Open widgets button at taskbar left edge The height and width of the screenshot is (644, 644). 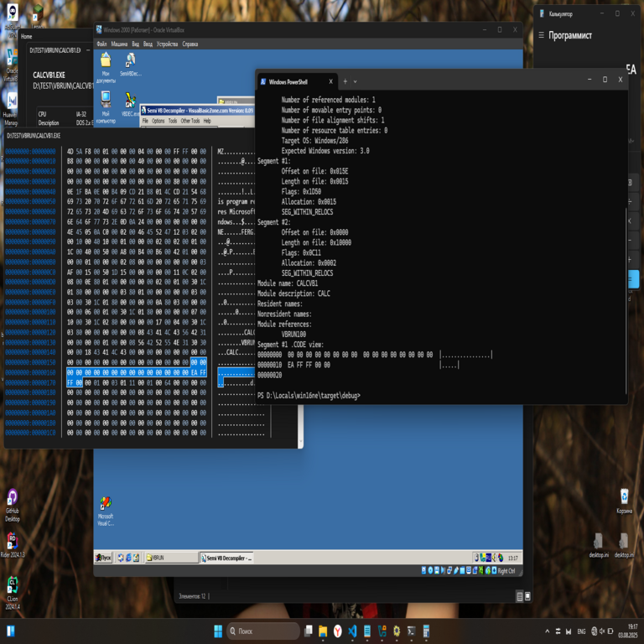click(x=11, y=631)
